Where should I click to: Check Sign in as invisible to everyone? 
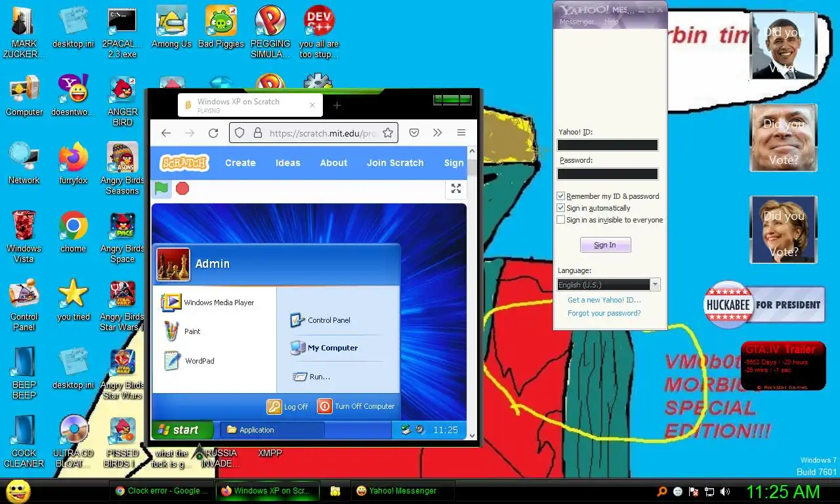(x=561, y=220)
